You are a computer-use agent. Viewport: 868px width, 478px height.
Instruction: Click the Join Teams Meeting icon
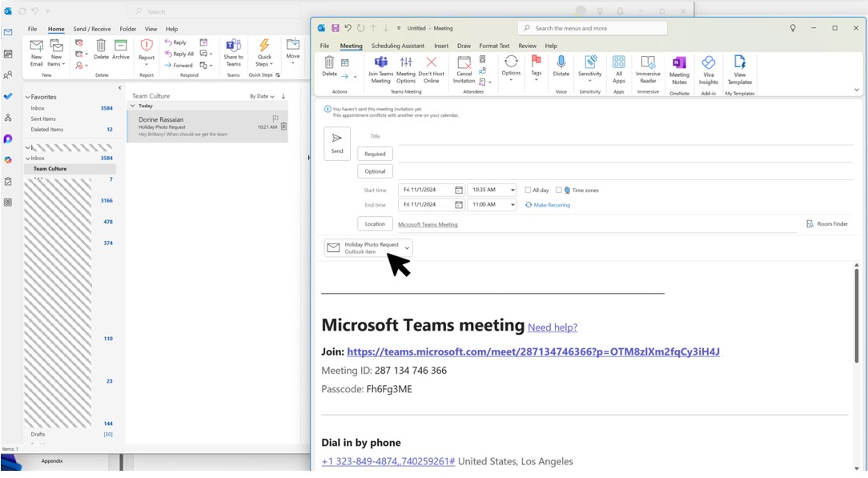380,70
